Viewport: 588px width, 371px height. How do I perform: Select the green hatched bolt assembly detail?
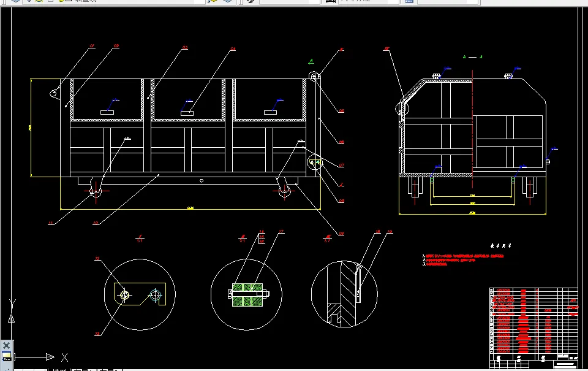[x=247, y=295]
